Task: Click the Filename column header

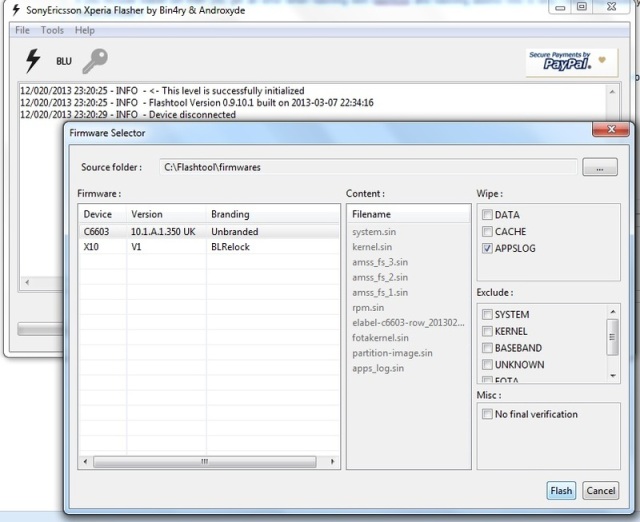Action: (409, 214)
